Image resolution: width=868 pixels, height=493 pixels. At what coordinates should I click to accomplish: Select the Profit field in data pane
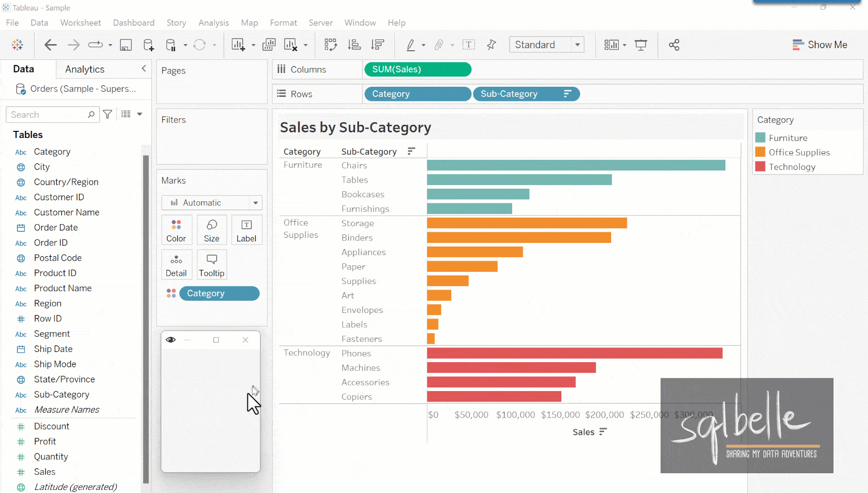[45, 441]
